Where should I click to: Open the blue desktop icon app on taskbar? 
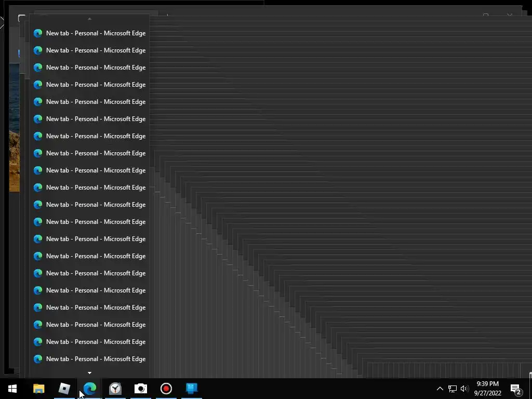click(x=192, y=389)
